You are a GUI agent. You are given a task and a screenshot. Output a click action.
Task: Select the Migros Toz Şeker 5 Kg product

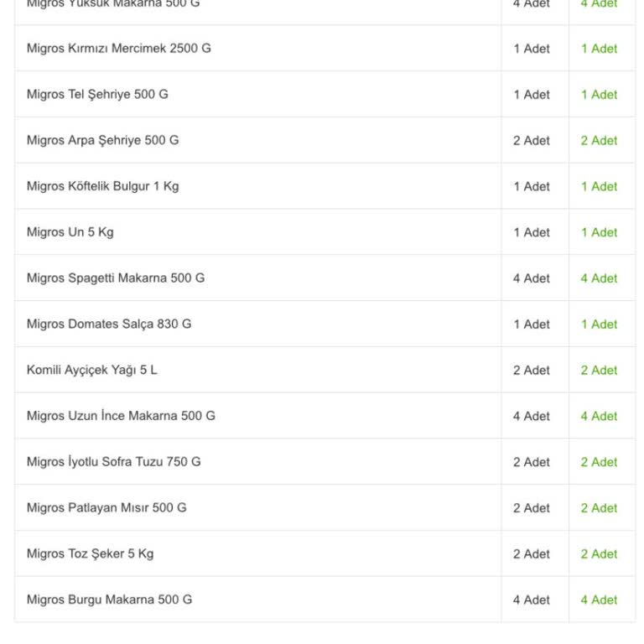pyautogui.click(x=90, y=554)
